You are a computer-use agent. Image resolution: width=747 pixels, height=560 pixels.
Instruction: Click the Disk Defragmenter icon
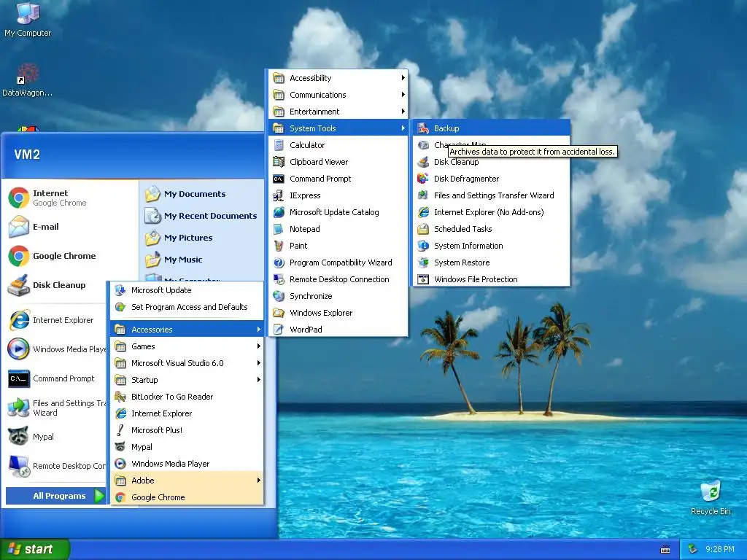[x=423, y=179]
